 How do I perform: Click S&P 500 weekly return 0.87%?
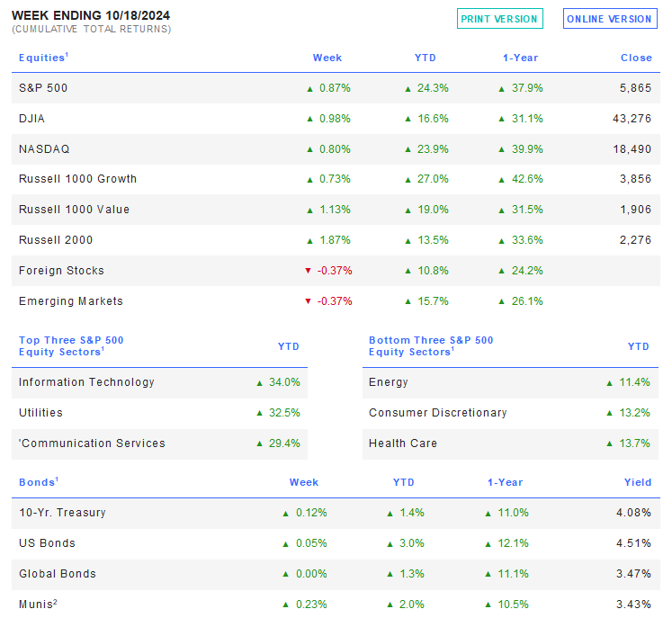[x=335, y=88]
